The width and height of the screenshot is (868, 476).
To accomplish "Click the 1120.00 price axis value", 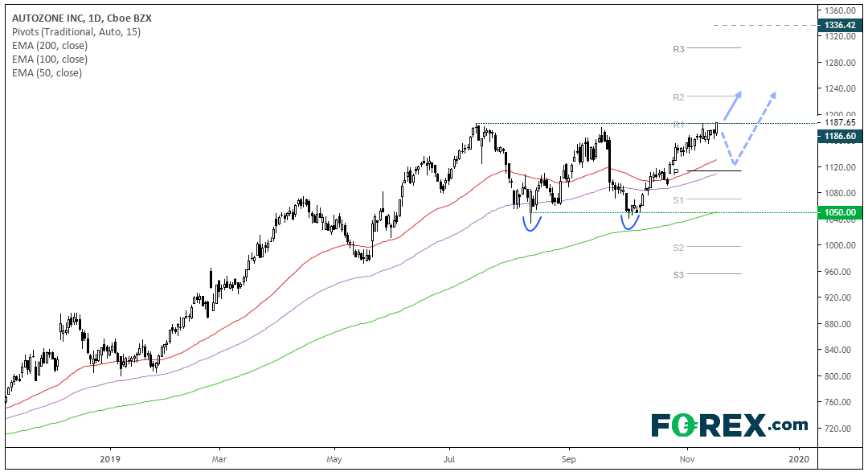I will pos(840,166).
